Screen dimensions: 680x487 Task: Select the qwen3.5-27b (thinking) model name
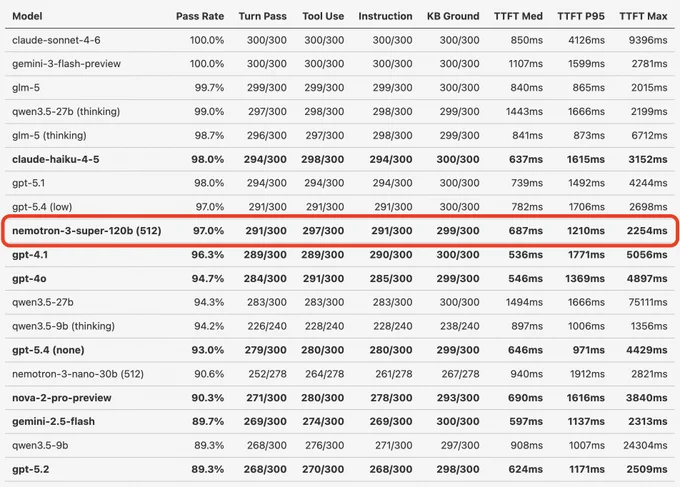coord(66,111)
